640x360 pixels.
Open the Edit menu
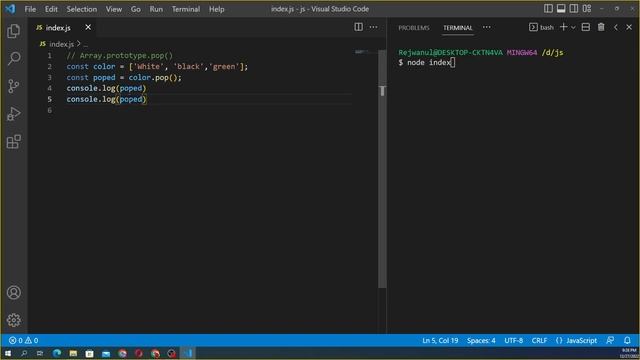click(x=51, y=9)
